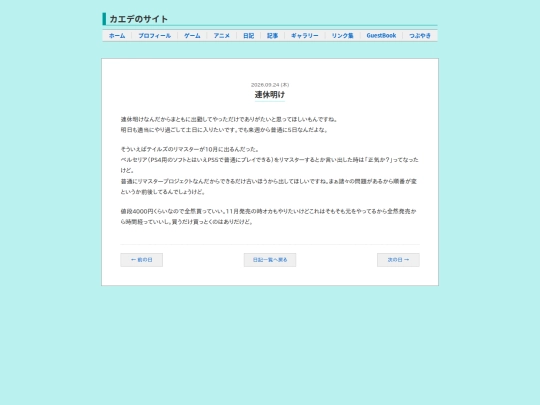Click the line starting 普通にリマスタープロジェクト

point(269,186)
